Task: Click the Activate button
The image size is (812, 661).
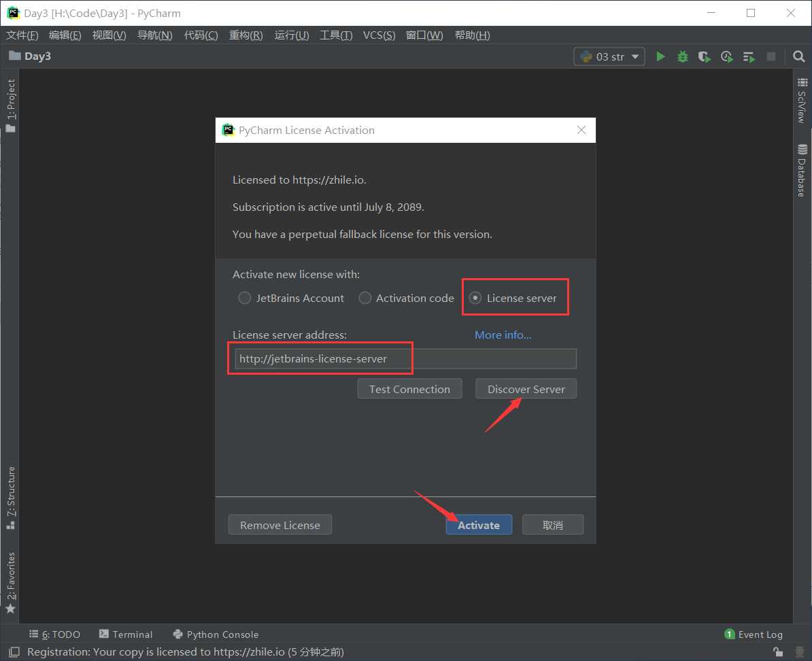Action: click(x=479, y=525)
